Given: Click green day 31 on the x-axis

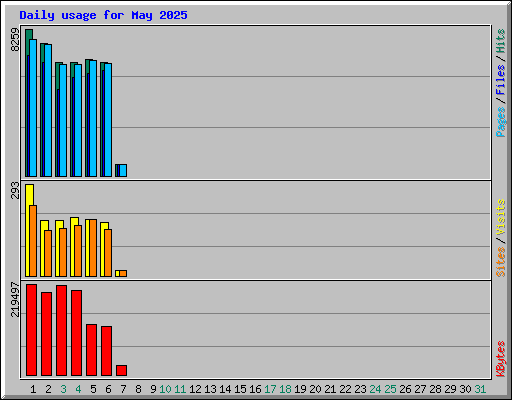Looking at the screenshot, I should click(x=480, y=389).
